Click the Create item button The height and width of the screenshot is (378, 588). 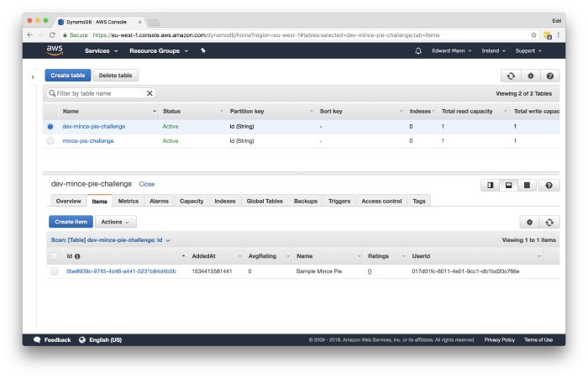[x=71, y=222]
